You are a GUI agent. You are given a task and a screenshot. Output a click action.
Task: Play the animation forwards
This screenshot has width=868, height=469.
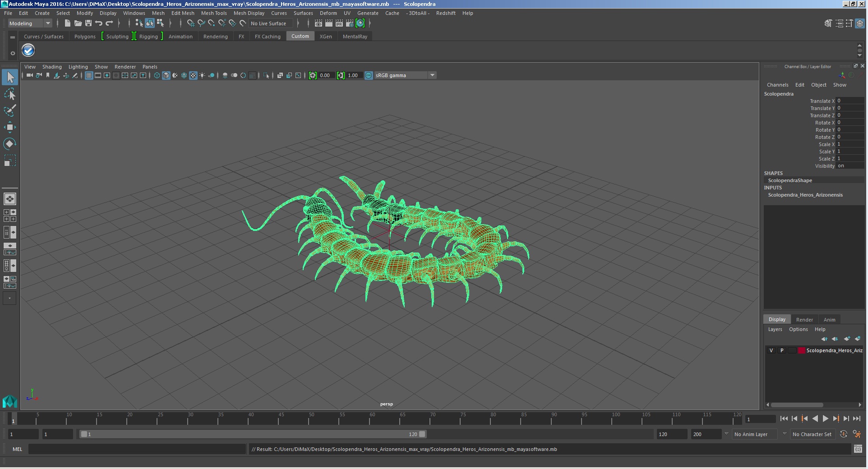(826, 419)
